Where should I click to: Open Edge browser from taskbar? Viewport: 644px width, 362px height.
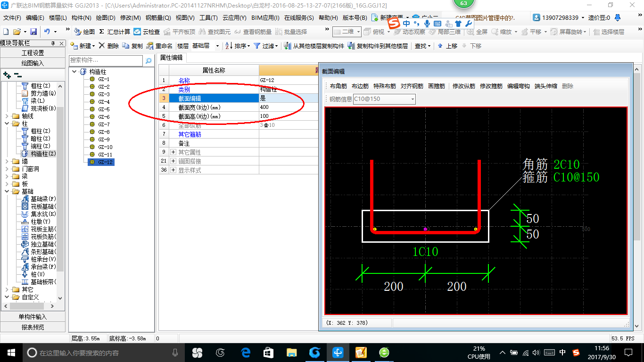(x=246, y=352)
